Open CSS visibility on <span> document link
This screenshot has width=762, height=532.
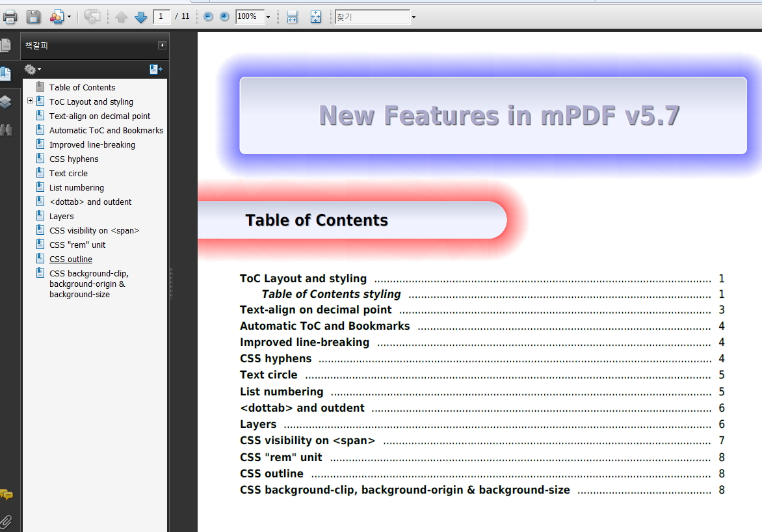click(307, 440)
